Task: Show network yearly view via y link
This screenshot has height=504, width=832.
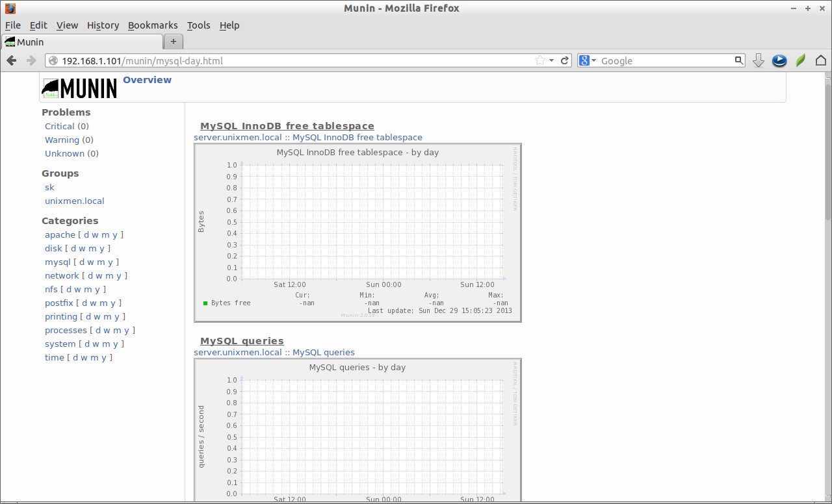Action: pyautogui.click(x=119, y=275)
